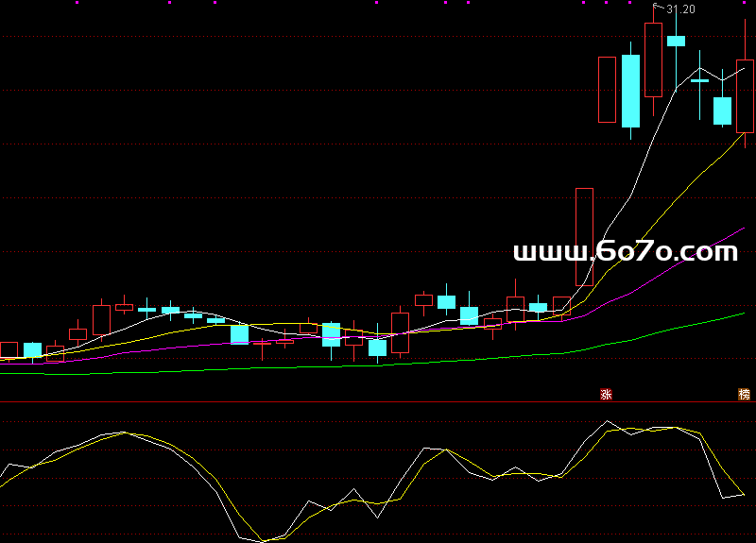Click the tall gray hollow breakout candle
This screenshot has height=543, width=756.
(x=584, y=236)
